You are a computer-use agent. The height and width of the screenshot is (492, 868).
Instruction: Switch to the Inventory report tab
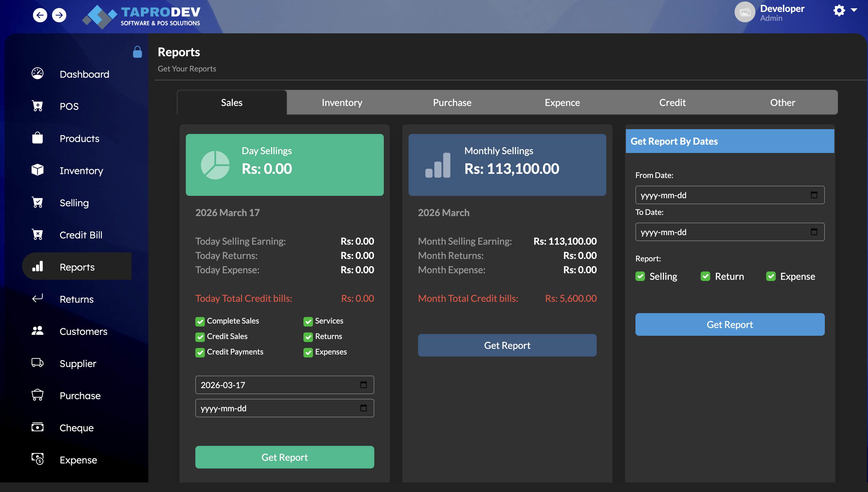pyautogui.click(x=342, y=102)
